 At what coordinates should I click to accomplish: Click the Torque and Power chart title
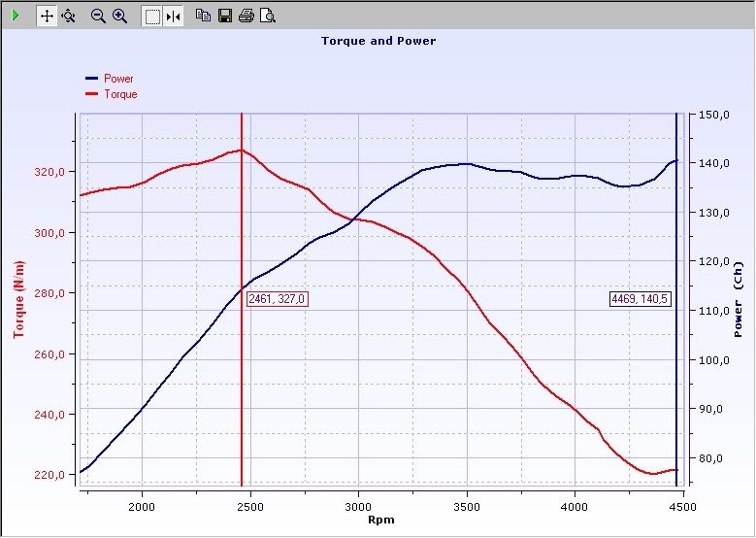pyautogui.click(x=378, y=41)
